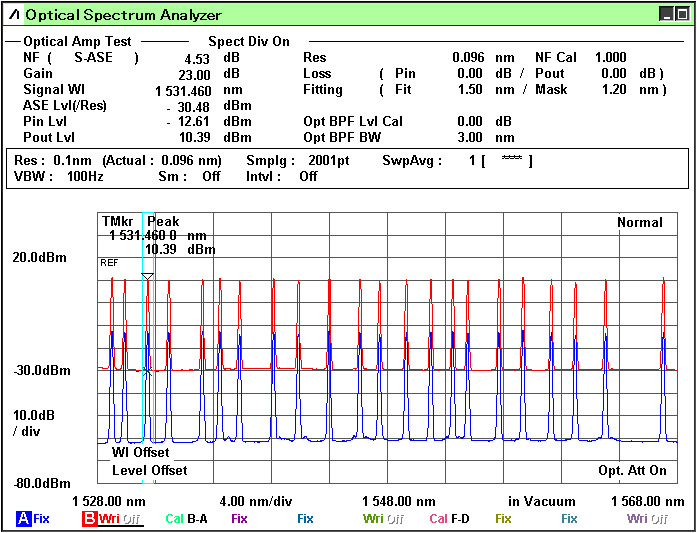Click the 4.00 nm/div span label

pos(256,502)
